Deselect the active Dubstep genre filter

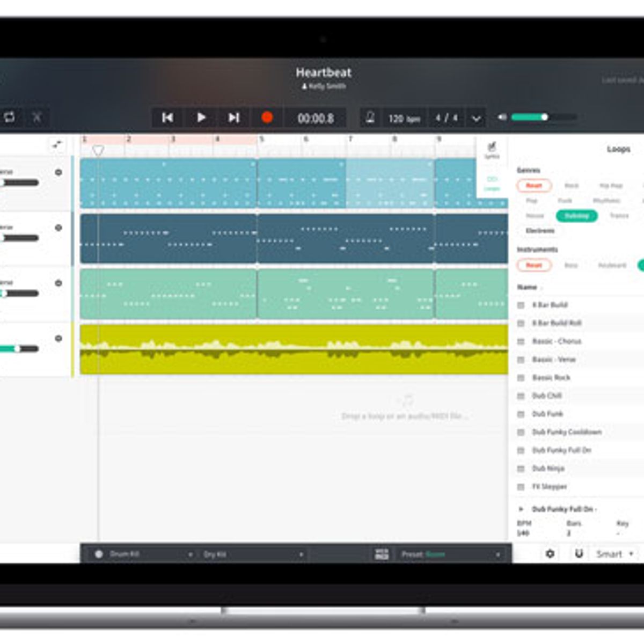(x=577, y=216)
